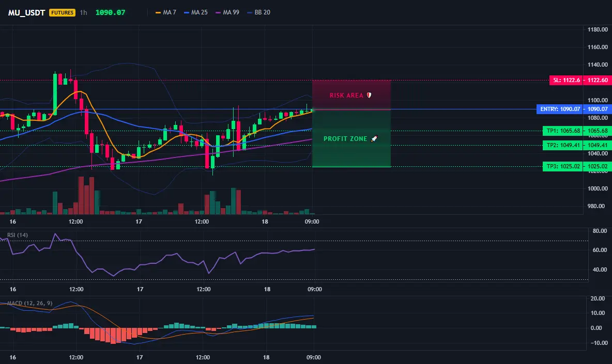Click the shield icon beside RISK AREA
The height and width of the screenshot is (364, 612).
[x=369, y=95]
